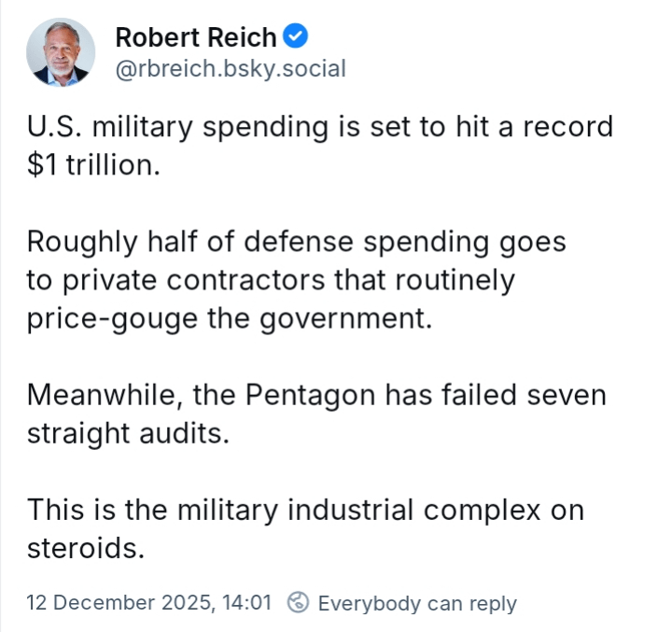This screenshot has width=672, height=632.
Task: Open Robert Reich's profile avatar photo
Action: tap(61, 52)
